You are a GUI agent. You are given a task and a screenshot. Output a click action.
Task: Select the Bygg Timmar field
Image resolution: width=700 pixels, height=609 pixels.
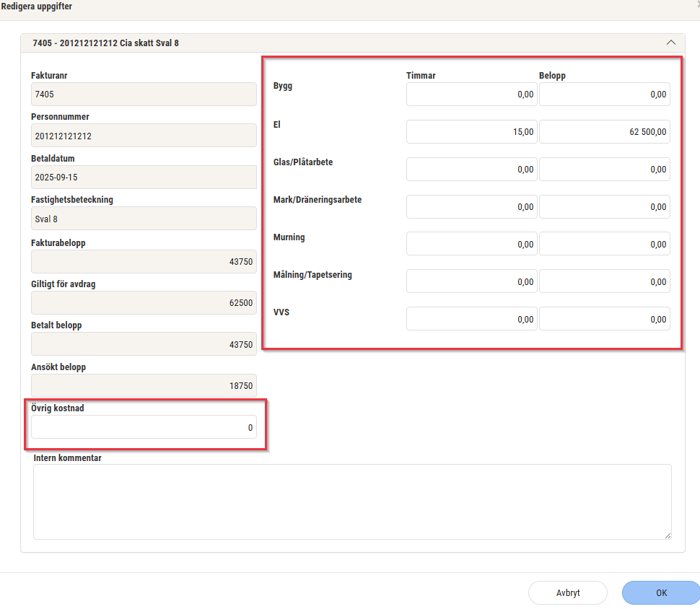[471, 95]
